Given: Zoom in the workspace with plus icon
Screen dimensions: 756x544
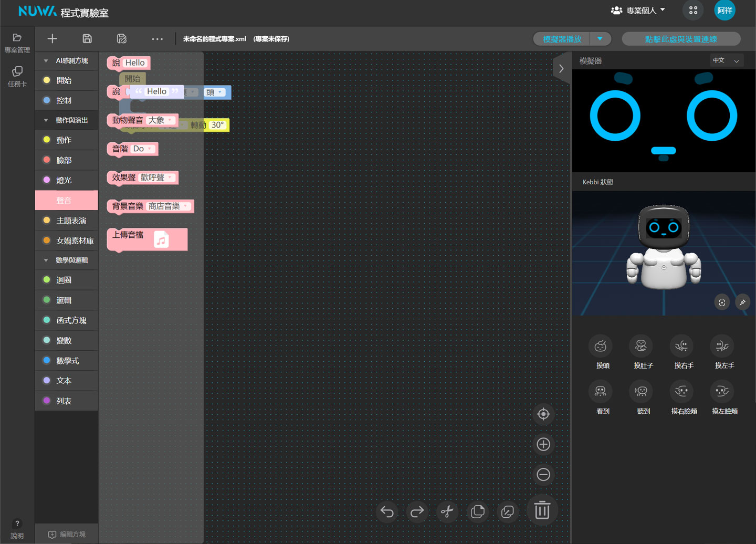Looking at the screenshot, I should point(543,445).
